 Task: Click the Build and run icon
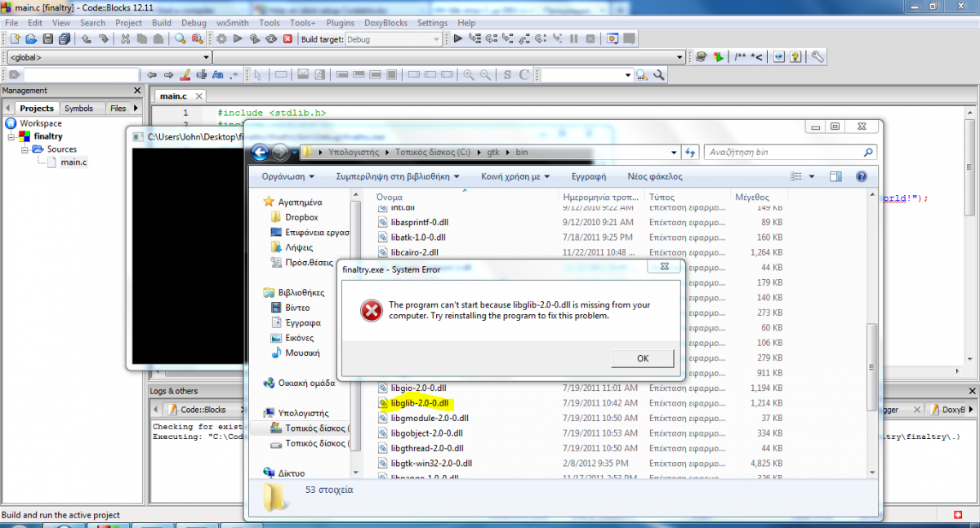click(x=254, y=38)
